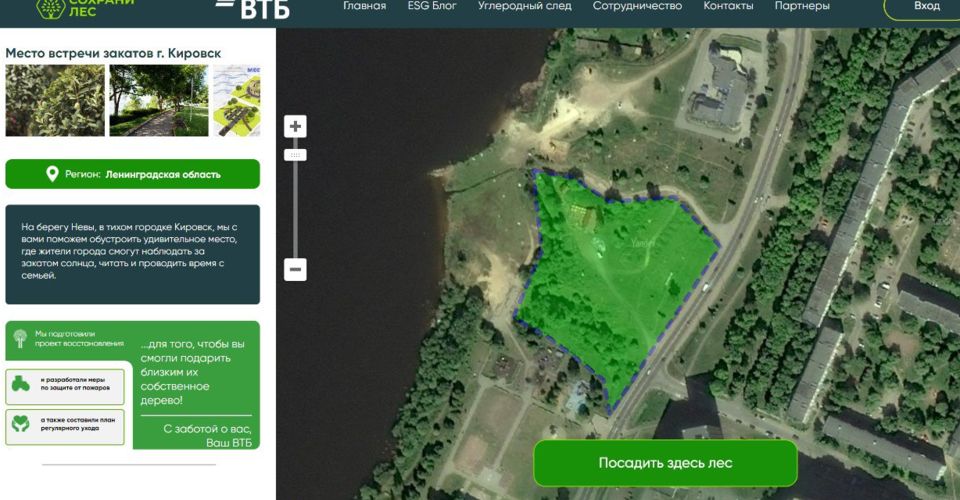Viewport: 960px width, 500px height.
Task: Open the Углеродный след section
Action: (x=525, y=6)
